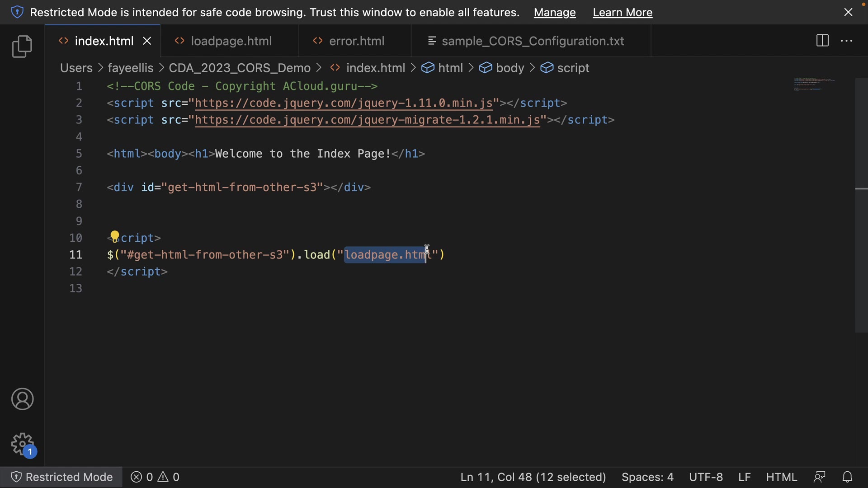The image size is (868, 488).
Task: Open the Accounts icon in the activity bar
Action: pos(22,399)
